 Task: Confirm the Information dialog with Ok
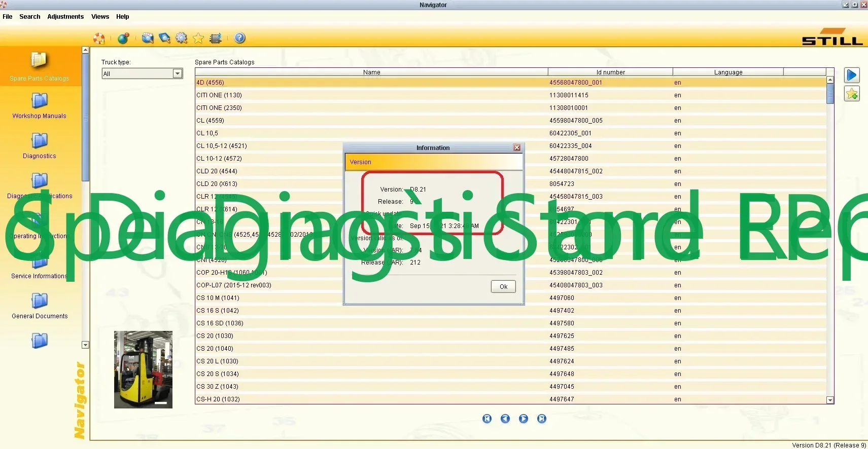pyautogui.click(x=503, y=286)
